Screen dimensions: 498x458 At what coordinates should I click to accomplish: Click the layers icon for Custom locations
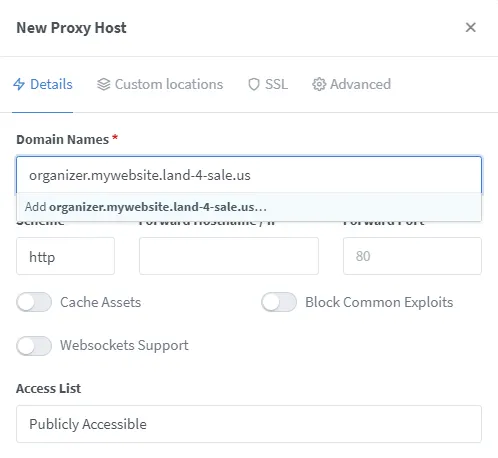(x=103, y=84)
